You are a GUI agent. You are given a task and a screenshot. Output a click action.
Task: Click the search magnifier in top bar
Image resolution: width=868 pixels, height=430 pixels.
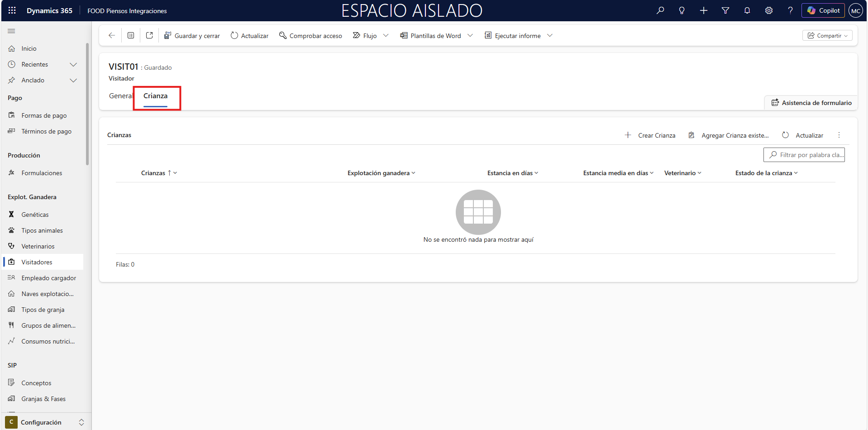[x=660, y=10]
